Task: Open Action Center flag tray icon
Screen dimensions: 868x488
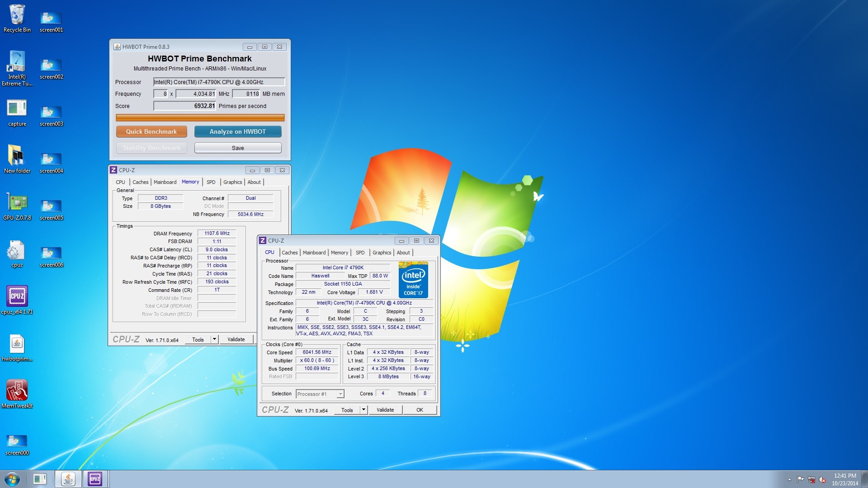Action: point(800,479)
